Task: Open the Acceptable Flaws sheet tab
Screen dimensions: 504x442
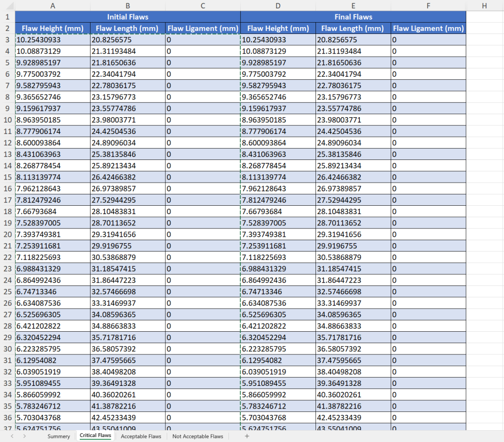Action: click(x=141, y=437)
